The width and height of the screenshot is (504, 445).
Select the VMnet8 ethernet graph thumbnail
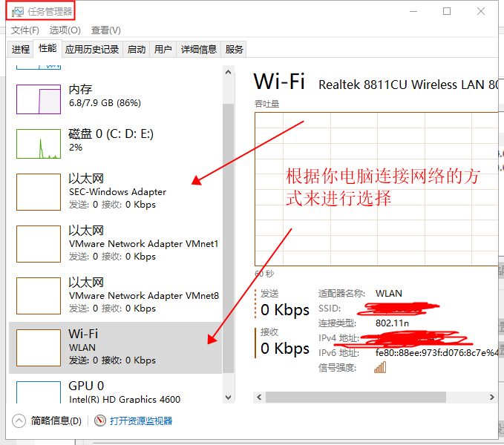point(39,296)
